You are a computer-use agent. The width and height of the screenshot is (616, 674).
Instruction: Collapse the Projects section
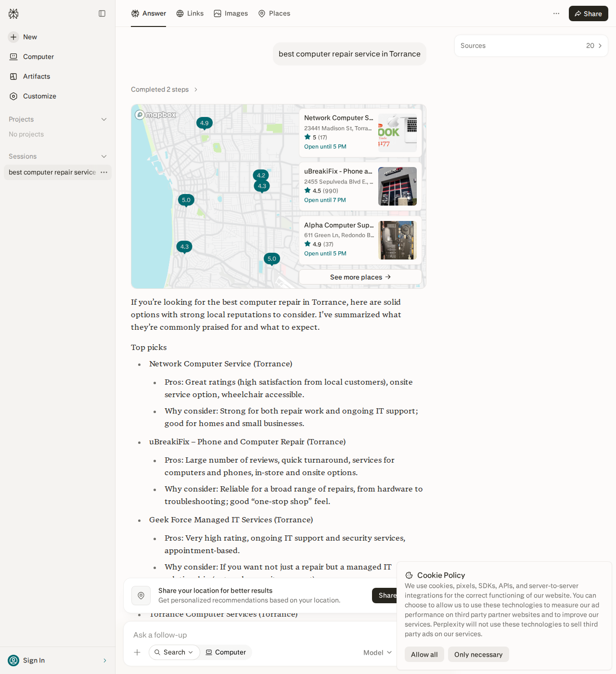pos(104,119)
